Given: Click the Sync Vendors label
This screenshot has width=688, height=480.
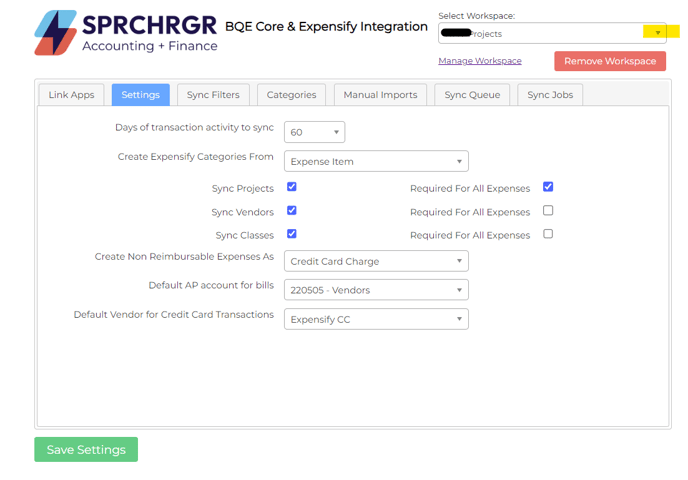Looking at the screenshot, I should point(243,212).
